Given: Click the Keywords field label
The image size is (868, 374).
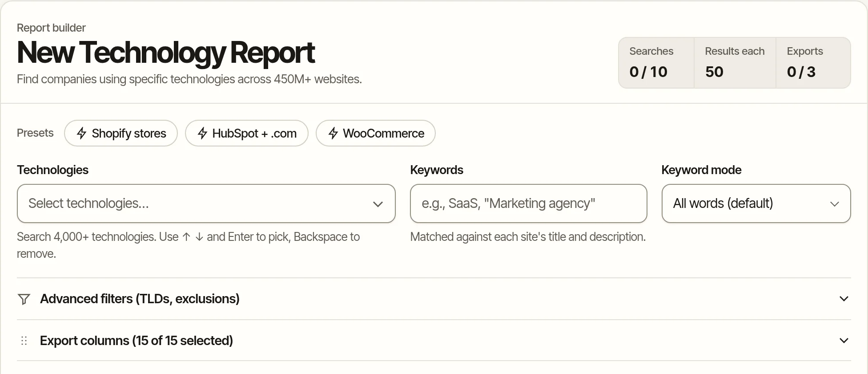Looking at the screenshot, I should [437, 170].
